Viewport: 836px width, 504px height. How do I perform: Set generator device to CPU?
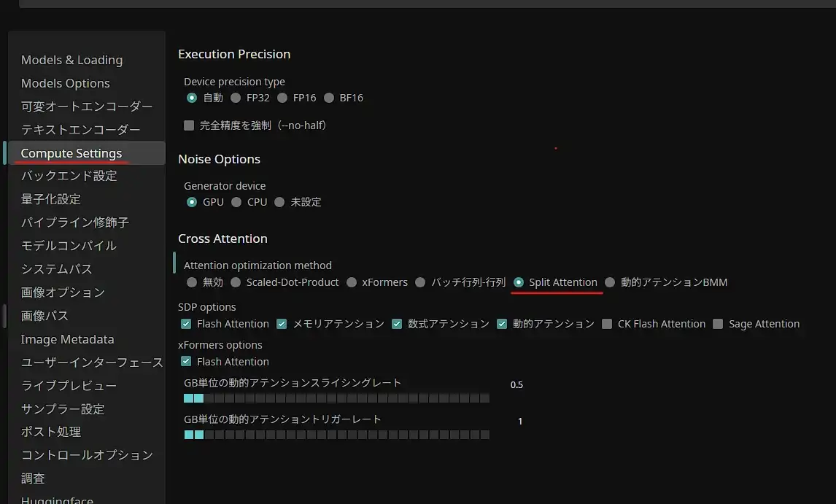click(236, 202)
